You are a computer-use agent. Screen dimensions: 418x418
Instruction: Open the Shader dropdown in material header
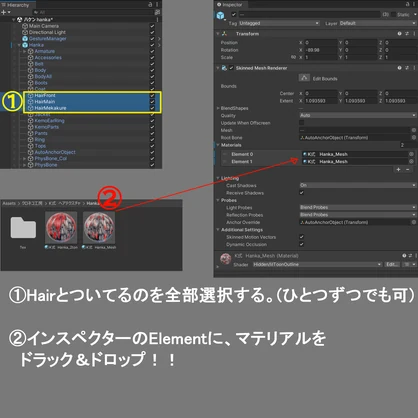(x=317, y=264)
